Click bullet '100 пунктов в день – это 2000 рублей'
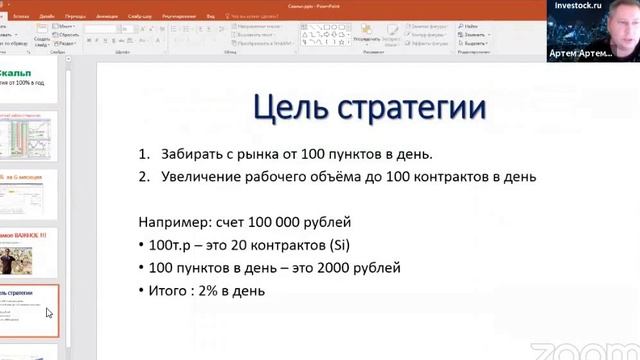This screenshot has width=640, height=360. 269,268
